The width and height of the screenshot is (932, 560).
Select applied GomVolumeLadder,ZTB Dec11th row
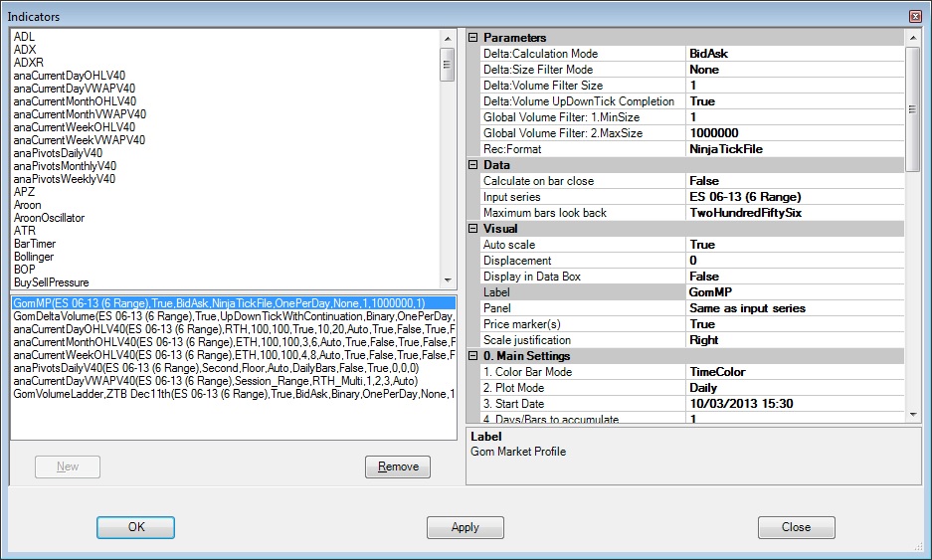[234, 394]
